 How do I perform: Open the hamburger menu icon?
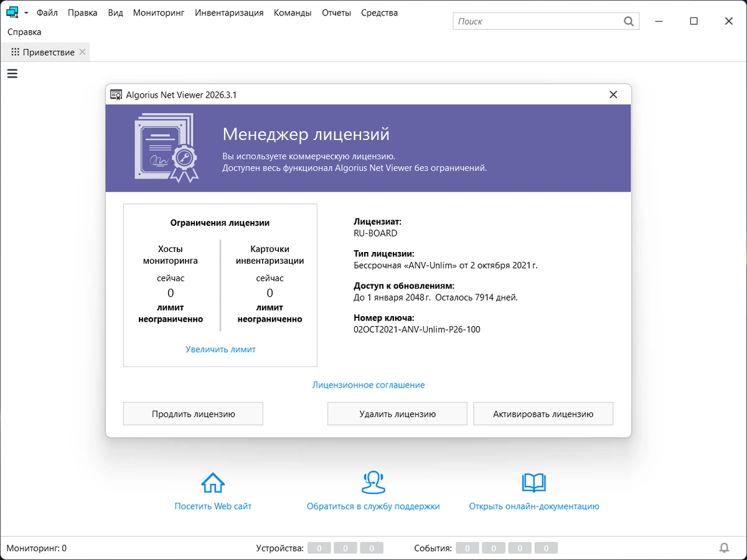click(x=12, y=73)
